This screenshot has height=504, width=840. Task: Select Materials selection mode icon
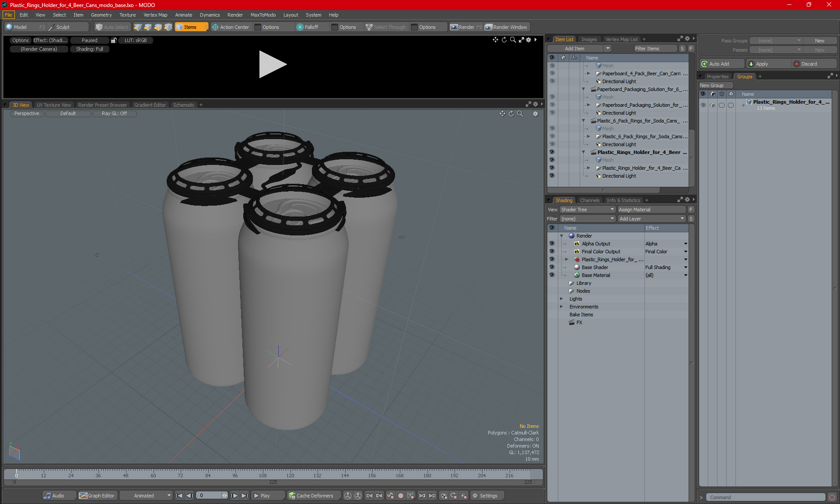click(168, 27)
